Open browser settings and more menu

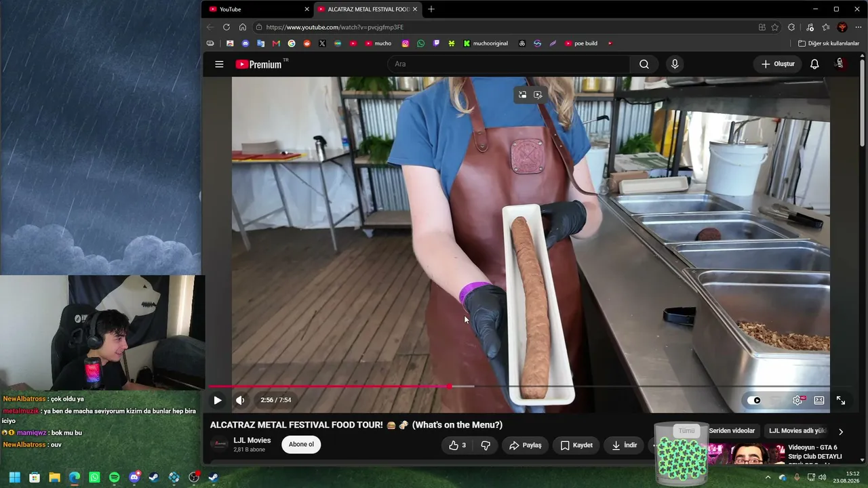point(859,27)
